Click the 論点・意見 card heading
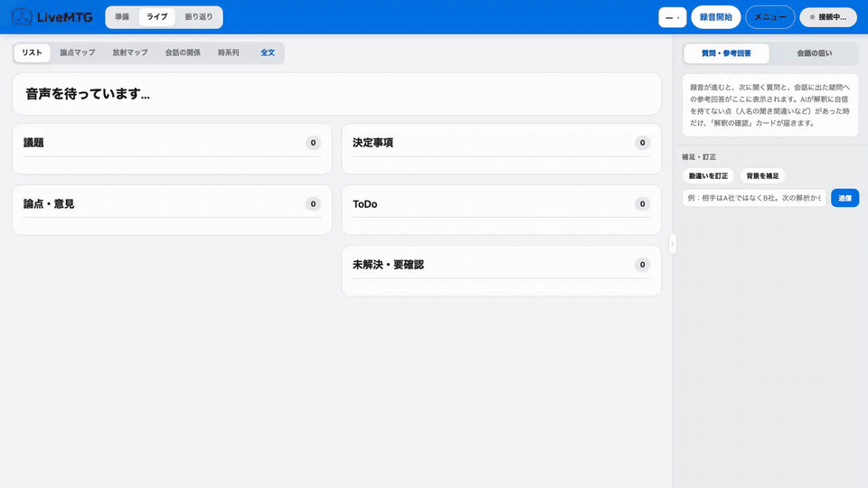 point(49,204)
